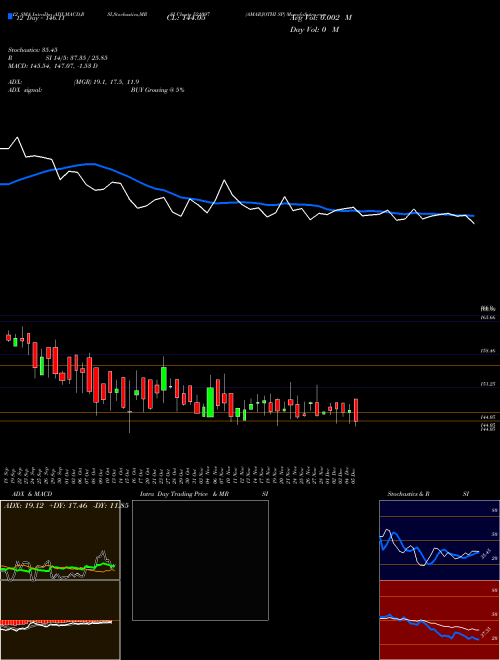This screenshot has height=660, width=500.
Task: Click the 'MACD: 145.54, 147.07, -1.53 D' line
Action: (x=53, y=66)
